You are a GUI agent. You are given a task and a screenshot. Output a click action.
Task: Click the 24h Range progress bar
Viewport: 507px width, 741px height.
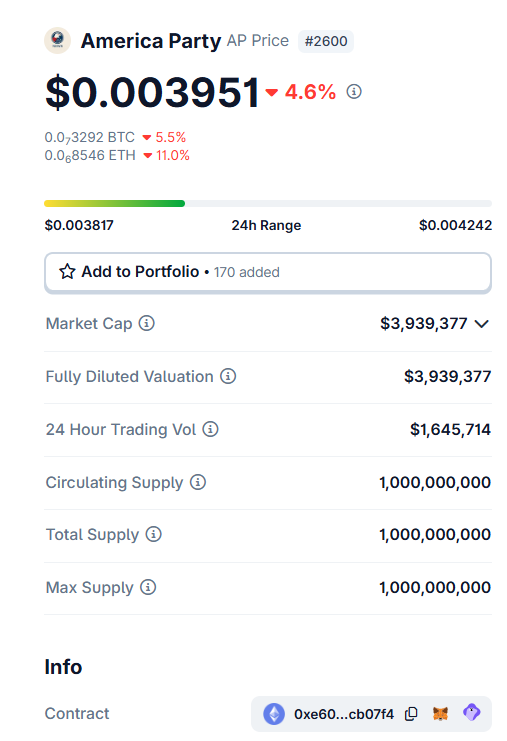tap(268, 204)
